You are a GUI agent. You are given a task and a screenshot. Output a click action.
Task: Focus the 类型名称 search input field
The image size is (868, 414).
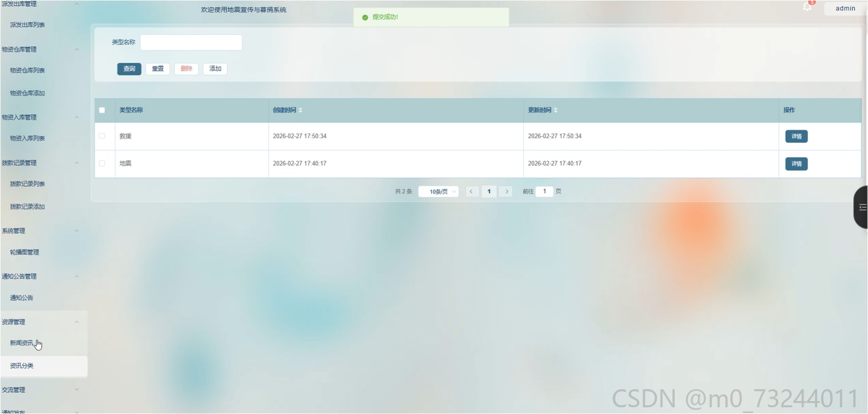pos(191,42)
